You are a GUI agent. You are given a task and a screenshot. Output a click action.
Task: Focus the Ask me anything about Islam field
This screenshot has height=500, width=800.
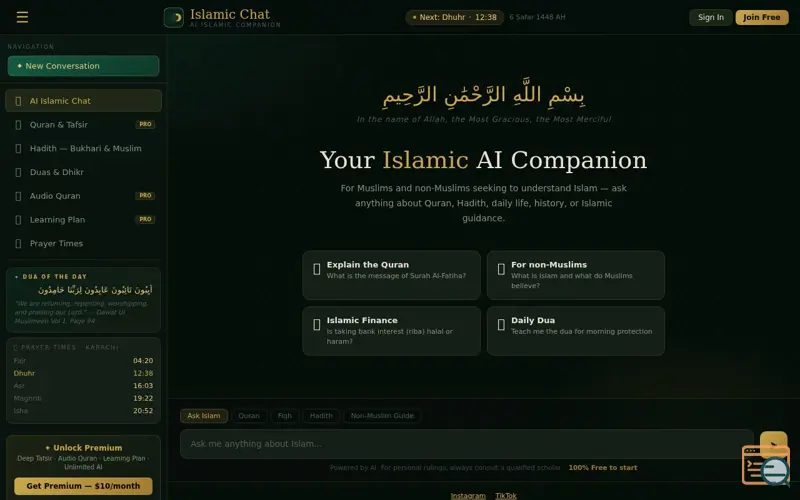(x=467, y=444)
